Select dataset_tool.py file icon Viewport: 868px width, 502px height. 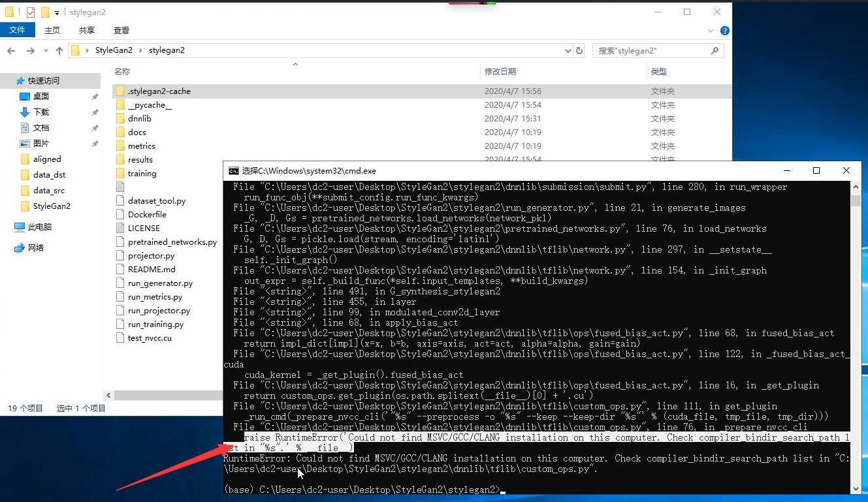(120, 201)
